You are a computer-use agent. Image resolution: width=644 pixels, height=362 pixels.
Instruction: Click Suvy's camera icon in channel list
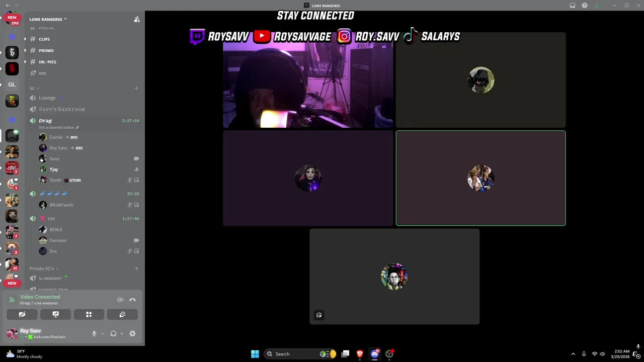click(x=136, y=158)
